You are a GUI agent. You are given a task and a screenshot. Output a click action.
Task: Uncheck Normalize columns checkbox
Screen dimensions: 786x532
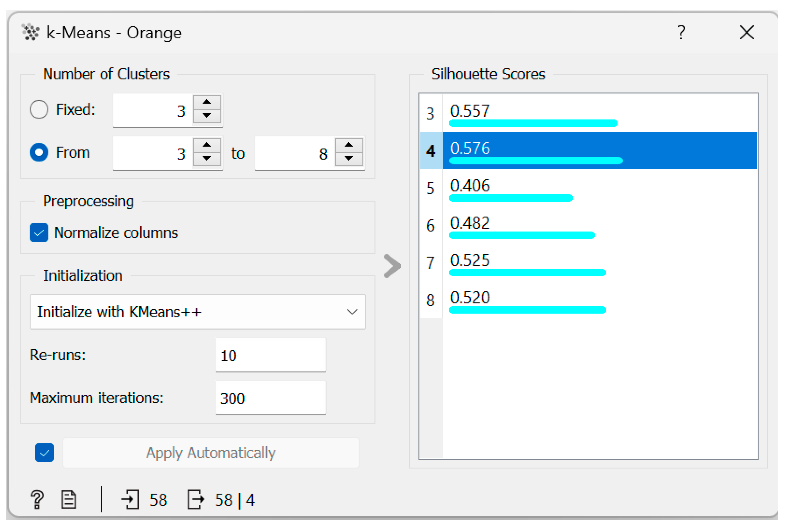point(39,232)
